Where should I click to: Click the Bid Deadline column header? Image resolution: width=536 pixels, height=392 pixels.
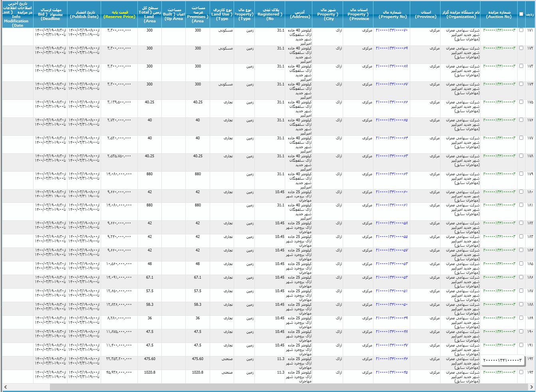(50, 14)
